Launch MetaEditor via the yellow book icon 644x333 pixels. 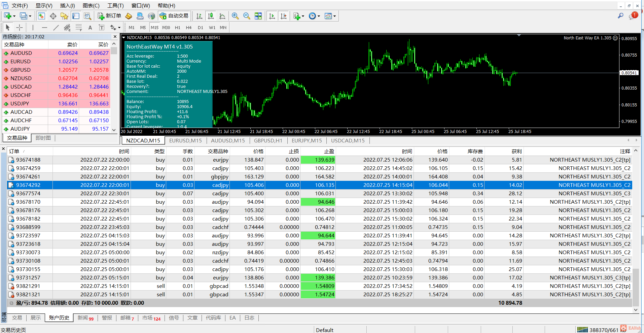point(129,16)
